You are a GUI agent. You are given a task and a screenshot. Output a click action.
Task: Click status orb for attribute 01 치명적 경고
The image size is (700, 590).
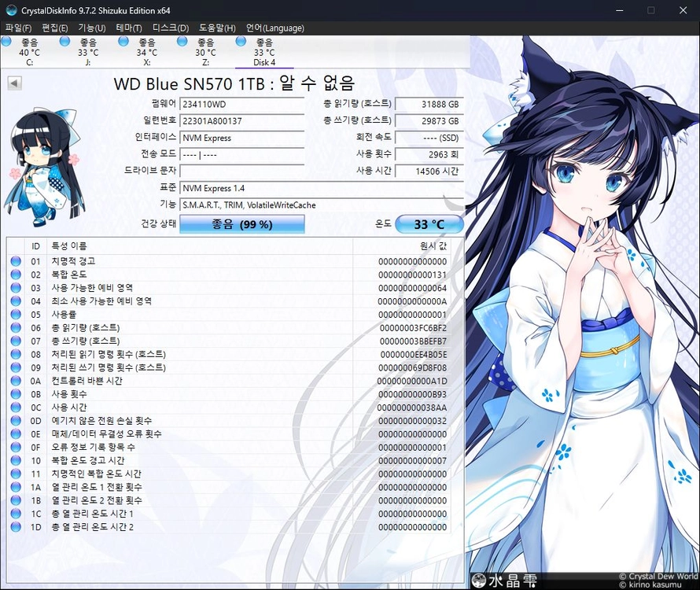click(x=16, y=261)
